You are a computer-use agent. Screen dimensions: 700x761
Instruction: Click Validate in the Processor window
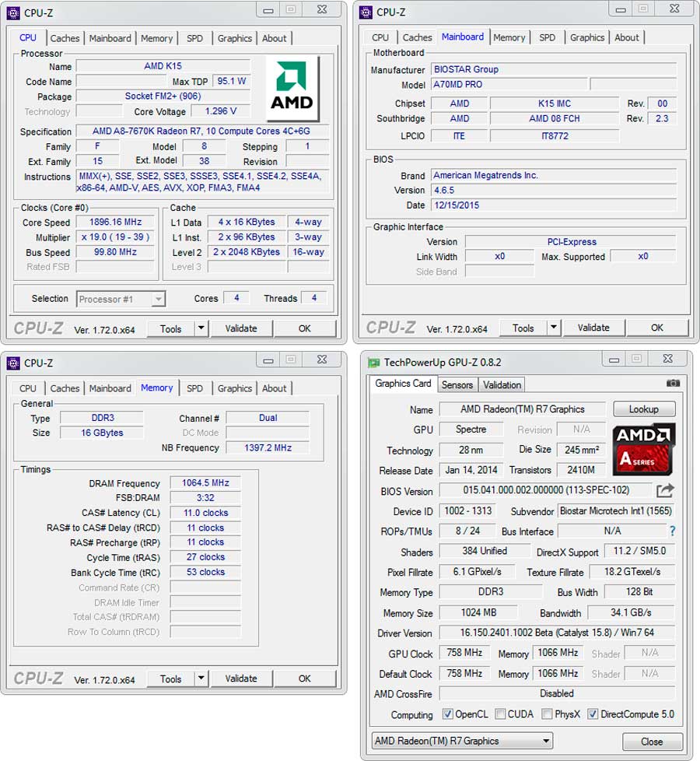pyautogui.click(x=241, y=328)
